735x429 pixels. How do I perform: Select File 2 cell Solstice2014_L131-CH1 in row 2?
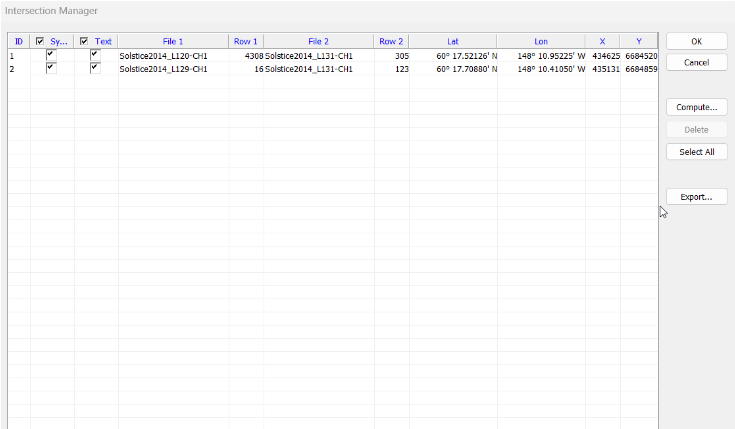319,69
